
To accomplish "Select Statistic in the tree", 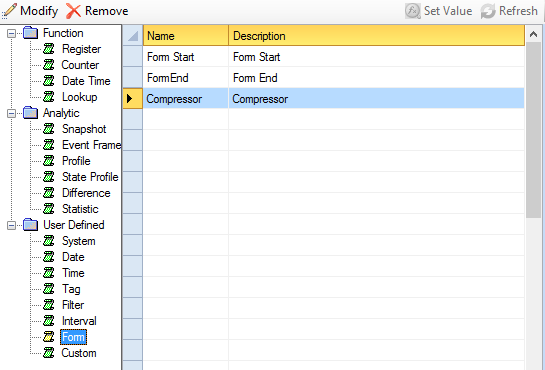I will [x=80, y=209].
